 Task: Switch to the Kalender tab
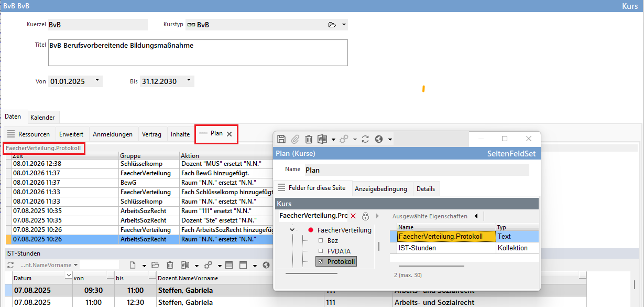click(x=42, y=117)
